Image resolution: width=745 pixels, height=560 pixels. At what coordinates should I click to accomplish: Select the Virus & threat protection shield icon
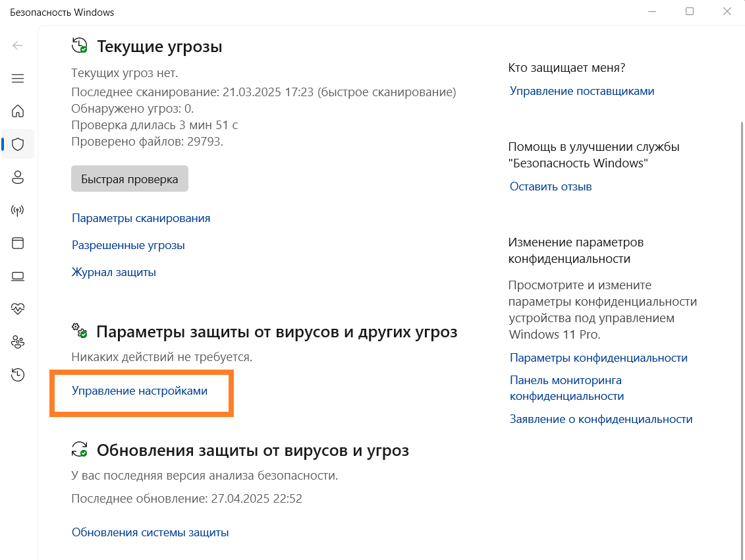(x=18, y=144)
